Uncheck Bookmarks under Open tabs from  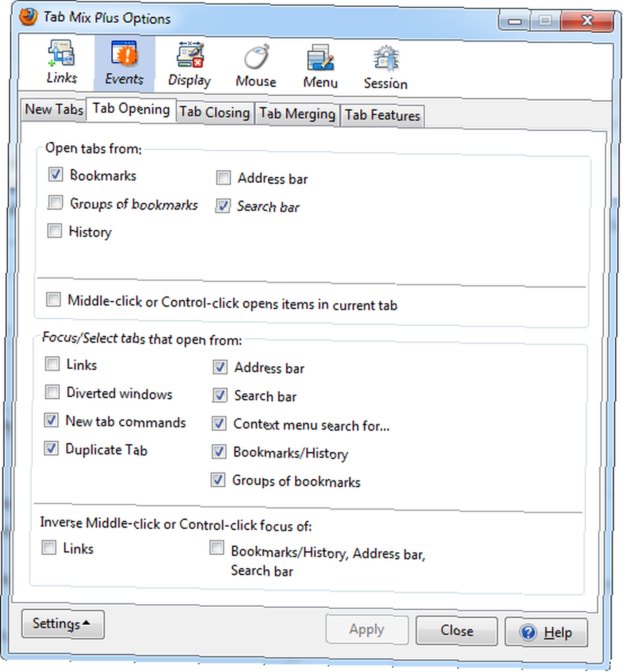pyautogui.click(x=55, y=175)
